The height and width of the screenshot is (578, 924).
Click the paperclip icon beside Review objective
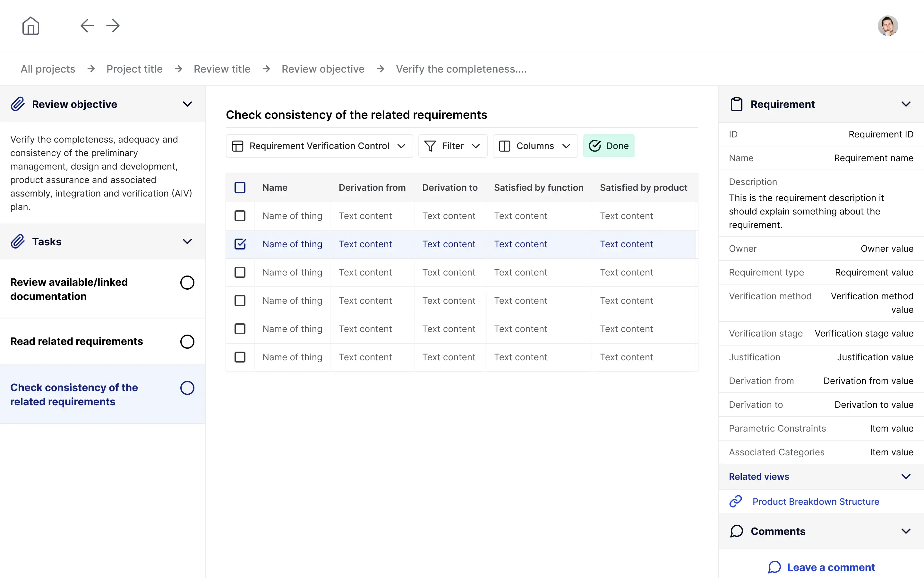[x=18, y=104]
